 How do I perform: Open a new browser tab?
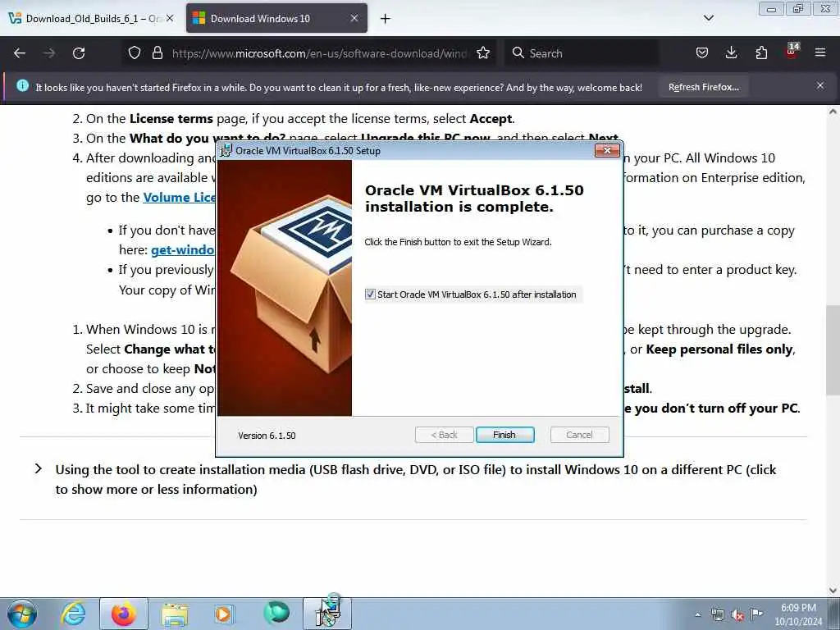click(386, 19)
